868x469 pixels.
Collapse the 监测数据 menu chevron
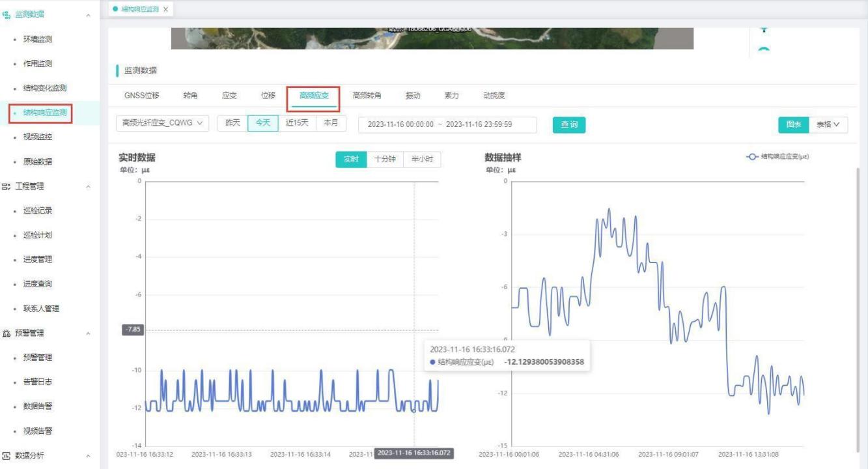[x=88, y=15]
